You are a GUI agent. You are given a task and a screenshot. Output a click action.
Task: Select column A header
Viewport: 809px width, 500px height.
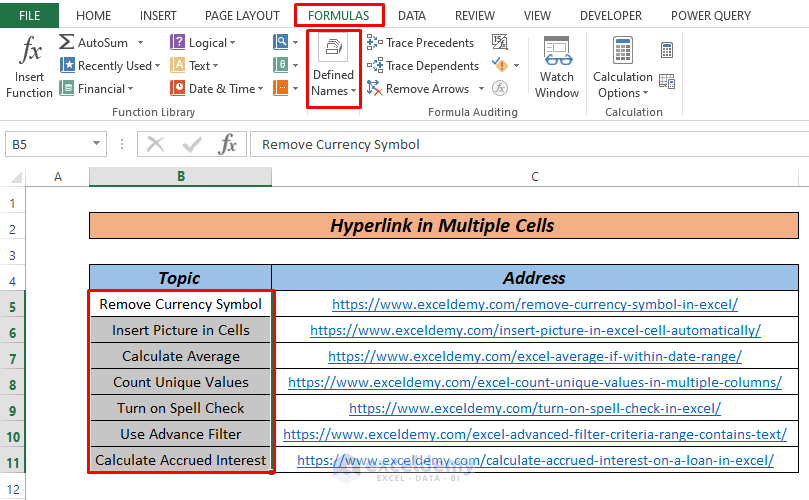coord(57,176)
